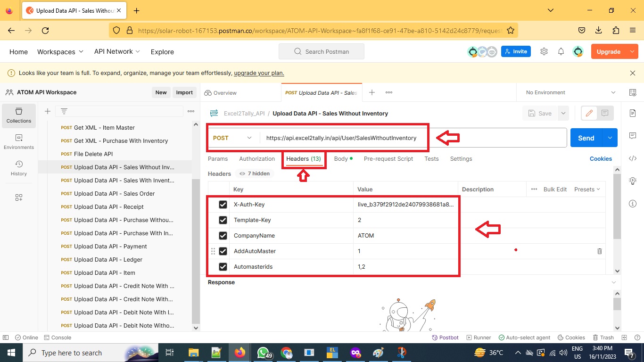Switch to the Tests tab
The width and height of the screenshot is (644, 362).
[x=431, y=159]
